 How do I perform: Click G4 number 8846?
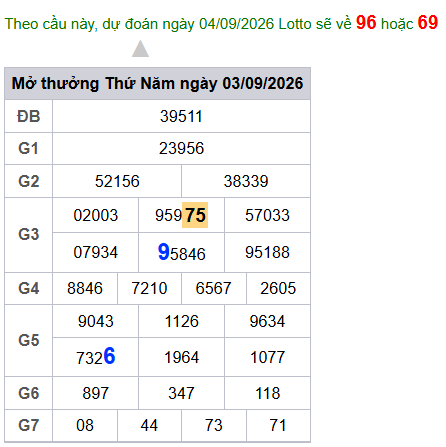pyautogui.click(x=85, y=288)
